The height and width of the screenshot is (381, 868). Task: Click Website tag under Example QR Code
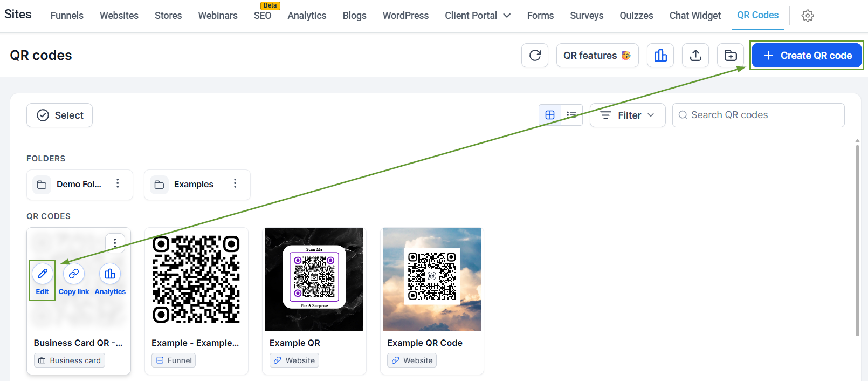point(412,360)
